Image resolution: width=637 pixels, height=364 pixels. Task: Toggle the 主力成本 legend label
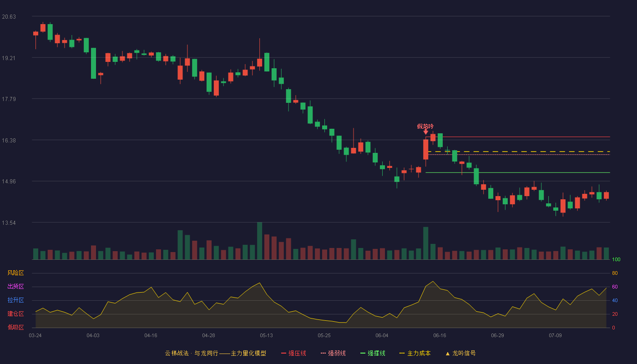419,353
